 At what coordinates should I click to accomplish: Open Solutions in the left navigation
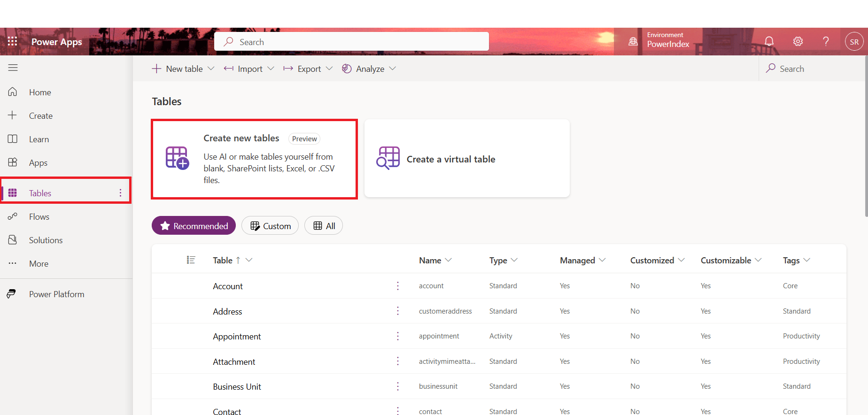point(46,240)
